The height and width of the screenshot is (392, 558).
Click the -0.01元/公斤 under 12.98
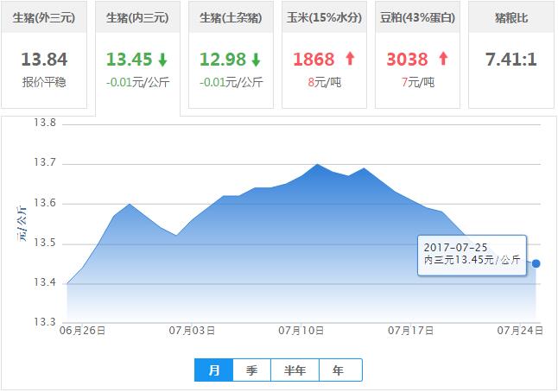click(231, 82)
